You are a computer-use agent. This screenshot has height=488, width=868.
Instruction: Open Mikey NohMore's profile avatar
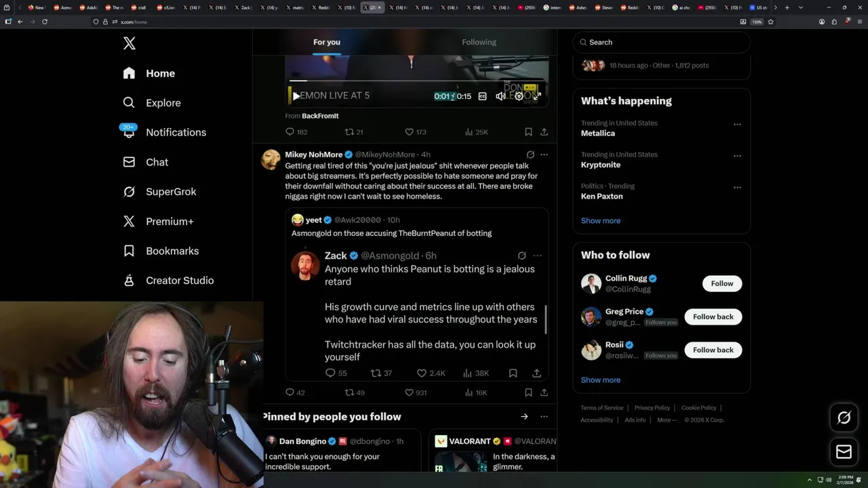coord(271,159)
